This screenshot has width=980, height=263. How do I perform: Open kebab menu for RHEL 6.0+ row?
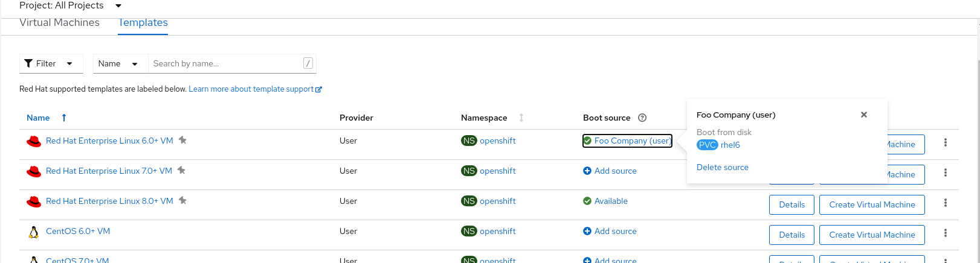pyautogui.click(x=946, y=142)
